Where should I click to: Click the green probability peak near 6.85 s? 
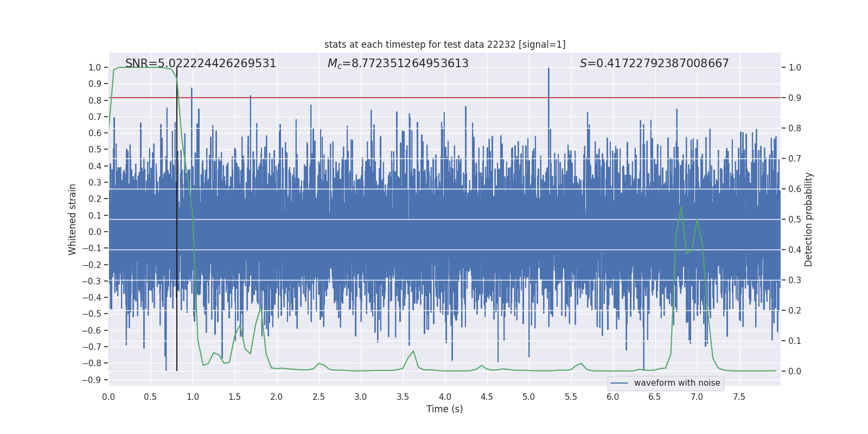681,207
